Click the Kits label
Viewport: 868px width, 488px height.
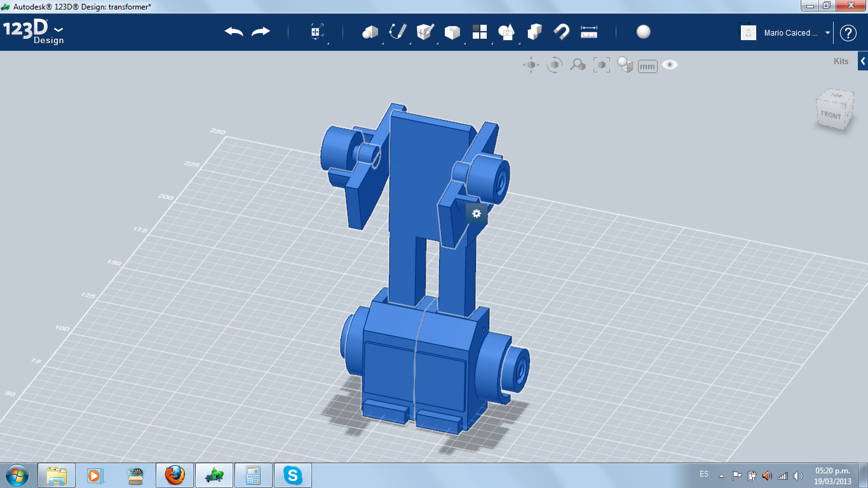pyautogui.click(x=841, y=62)
